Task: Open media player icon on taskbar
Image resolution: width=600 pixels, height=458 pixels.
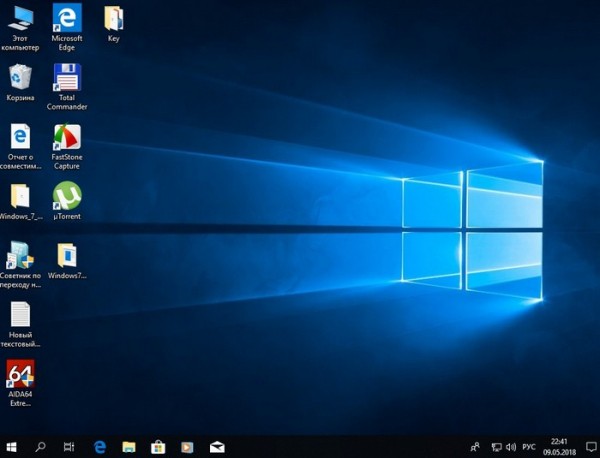Action: (x=187, y=447)
